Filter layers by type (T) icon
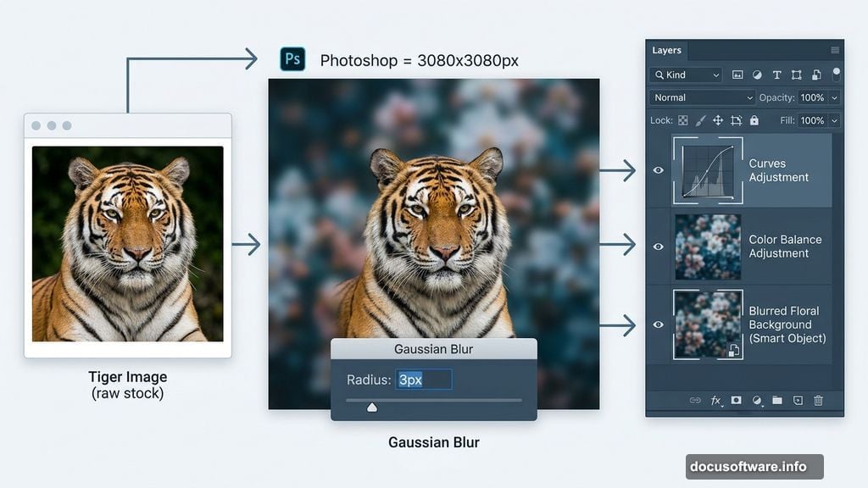 point(776,75)
